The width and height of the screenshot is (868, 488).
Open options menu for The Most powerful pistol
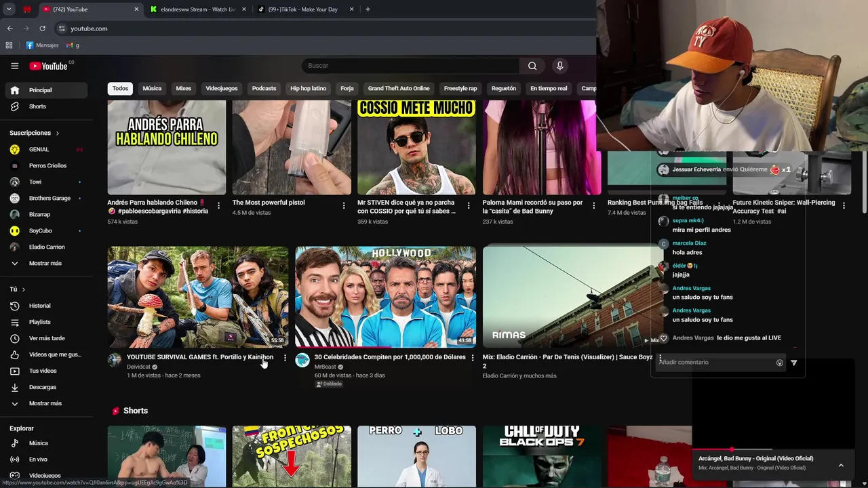[344, 205]
